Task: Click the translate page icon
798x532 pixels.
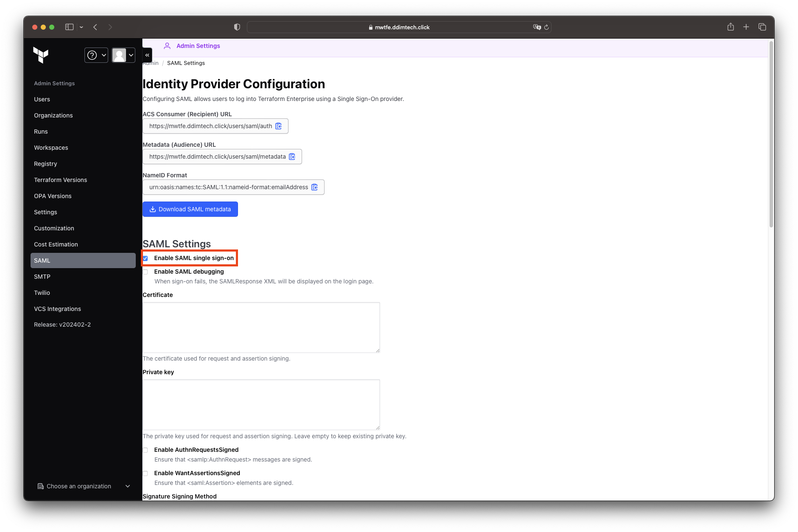Action: tap(537, 27)
